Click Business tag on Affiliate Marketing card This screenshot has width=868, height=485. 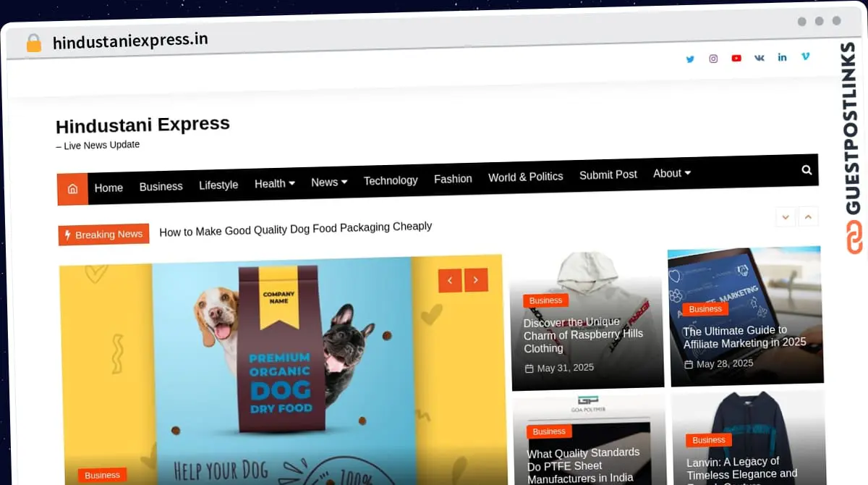pos(705,309)
